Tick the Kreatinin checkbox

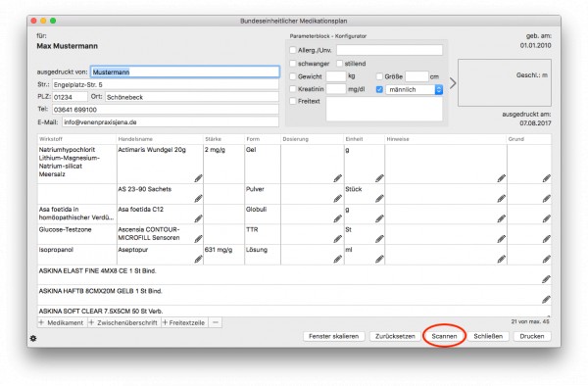pyautogui.click(x=293, y=89)
